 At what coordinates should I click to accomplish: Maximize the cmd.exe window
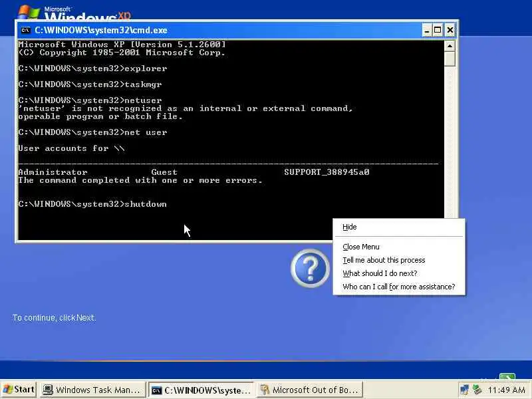(x=438, y=30)
